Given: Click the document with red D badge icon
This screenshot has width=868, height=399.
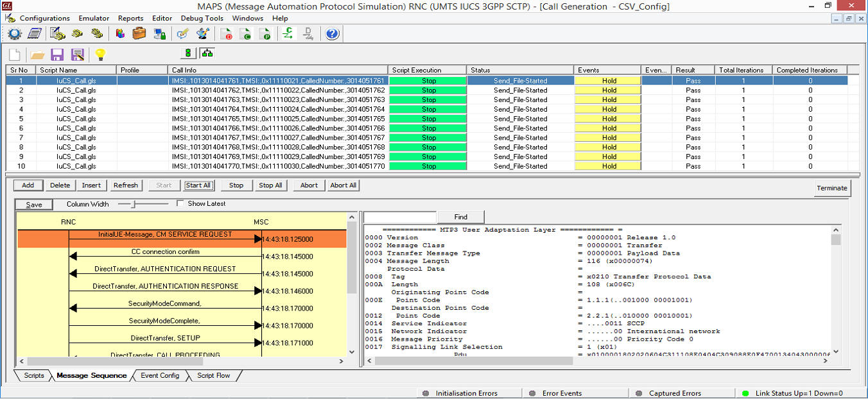Looking at the screenshot, I should (225, 33).
